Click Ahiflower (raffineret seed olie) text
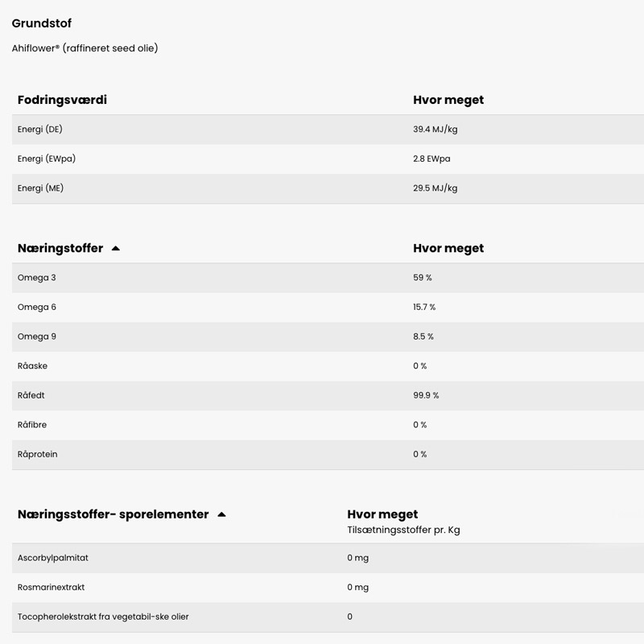The height and width of the screenshot is (644, 644). click(85, 48)
